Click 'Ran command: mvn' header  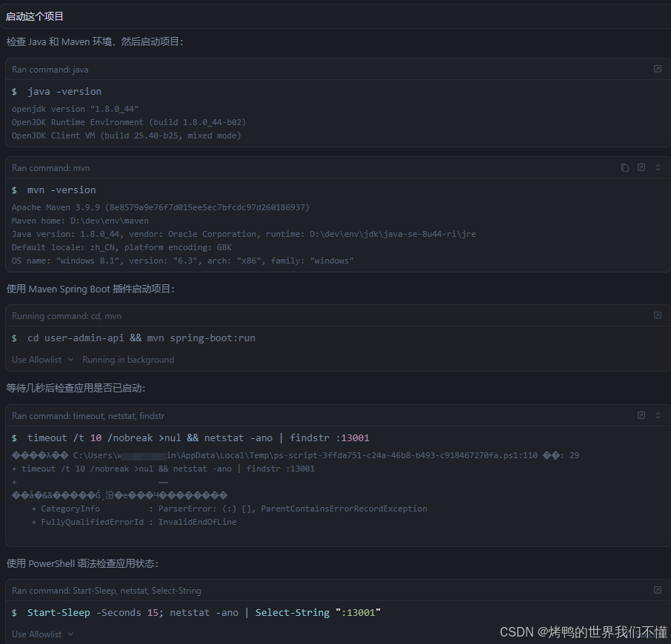coord(50,168)
